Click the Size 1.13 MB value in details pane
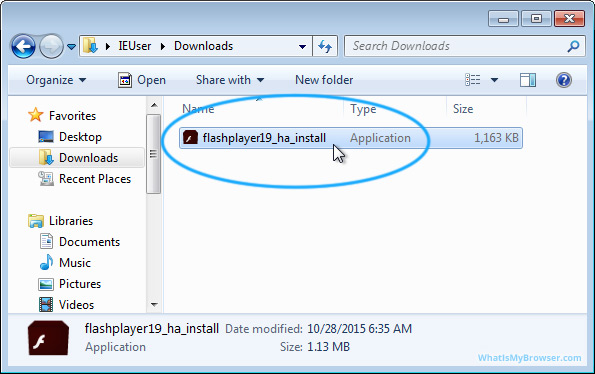 [328, 347]
